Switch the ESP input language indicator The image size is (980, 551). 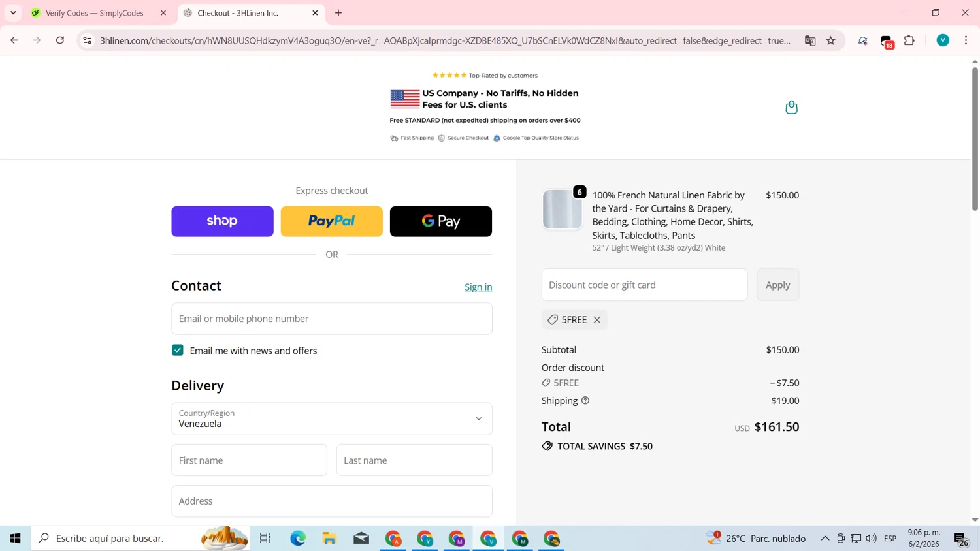tap(890, 539)
